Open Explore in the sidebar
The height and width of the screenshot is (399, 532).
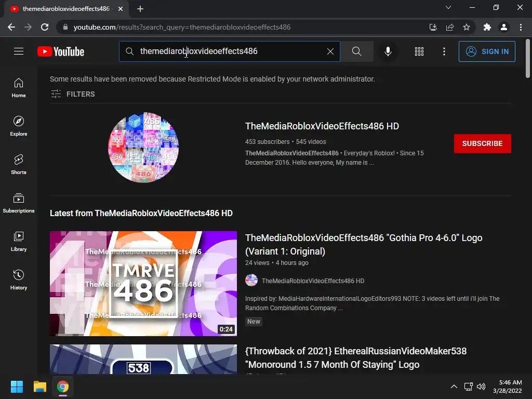click(x=19, y=126)
